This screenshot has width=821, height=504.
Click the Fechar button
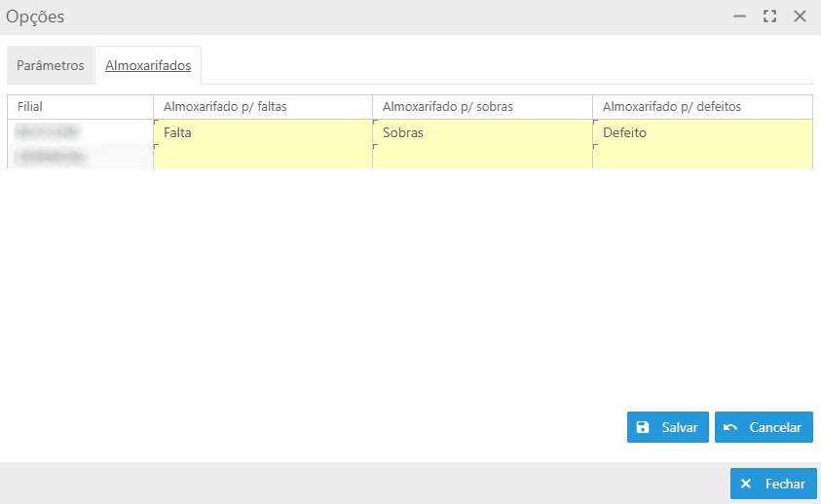773,484
